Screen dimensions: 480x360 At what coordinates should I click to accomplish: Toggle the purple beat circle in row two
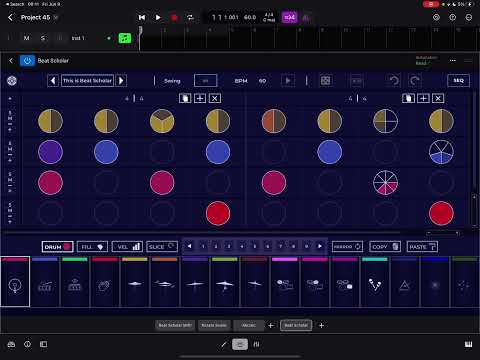tap(50, 152)
